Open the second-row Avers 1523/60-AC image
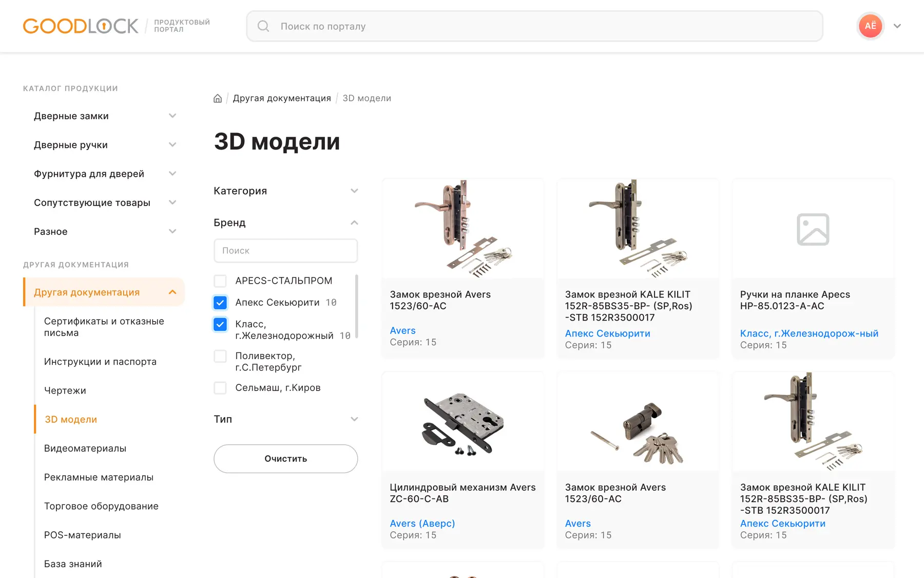 [638, 421]
